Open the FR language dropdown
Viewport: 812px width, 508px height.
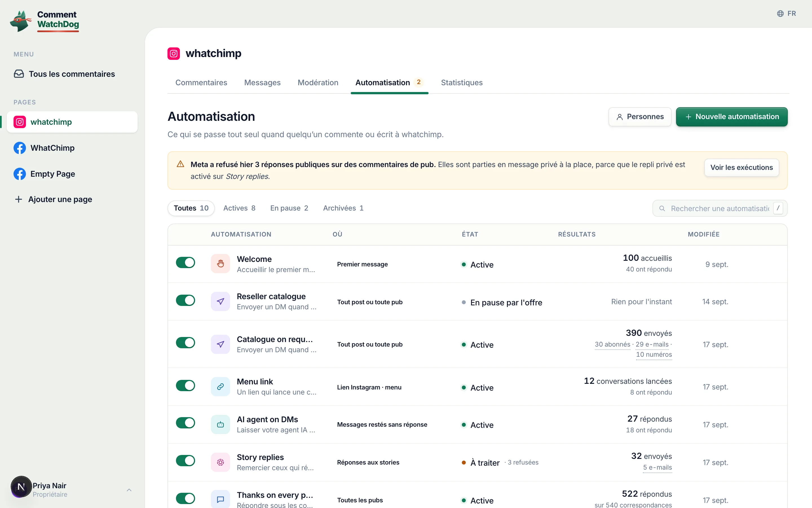point(787,14)
